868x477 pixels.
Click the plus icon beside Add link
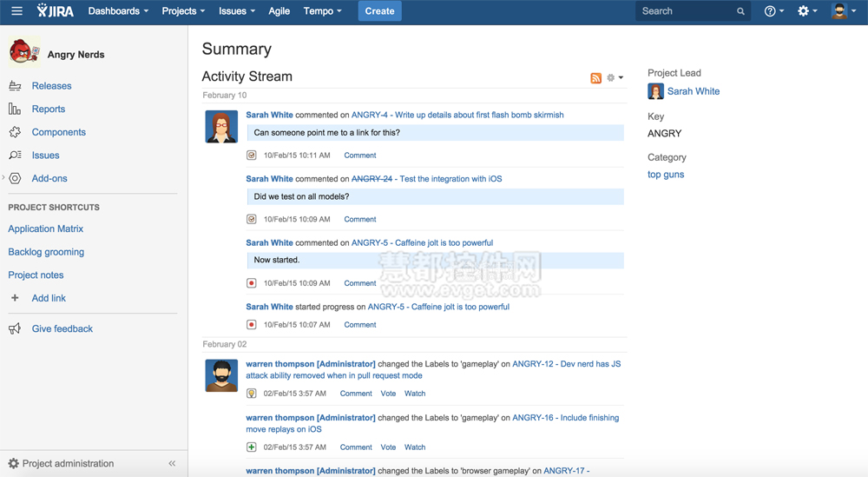pyautogui.click(x=15, y=298)
